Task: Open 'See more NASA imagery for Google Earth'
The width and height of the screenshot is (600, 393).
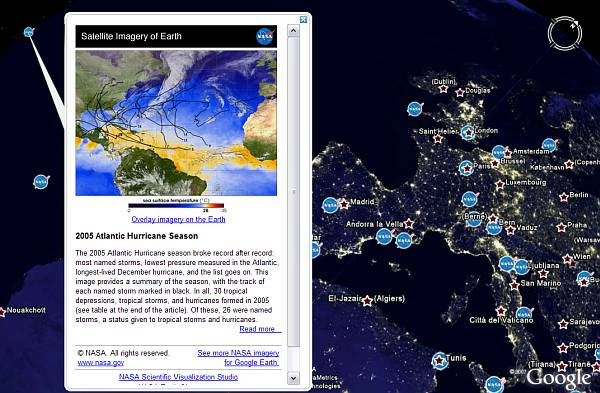Action: [x=238, y=357]
